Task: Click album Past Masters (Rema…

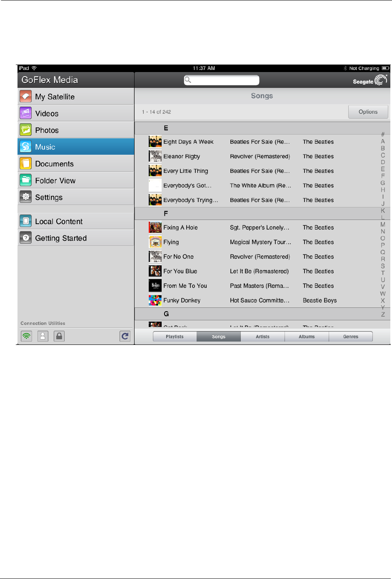Action: [260, 286]
